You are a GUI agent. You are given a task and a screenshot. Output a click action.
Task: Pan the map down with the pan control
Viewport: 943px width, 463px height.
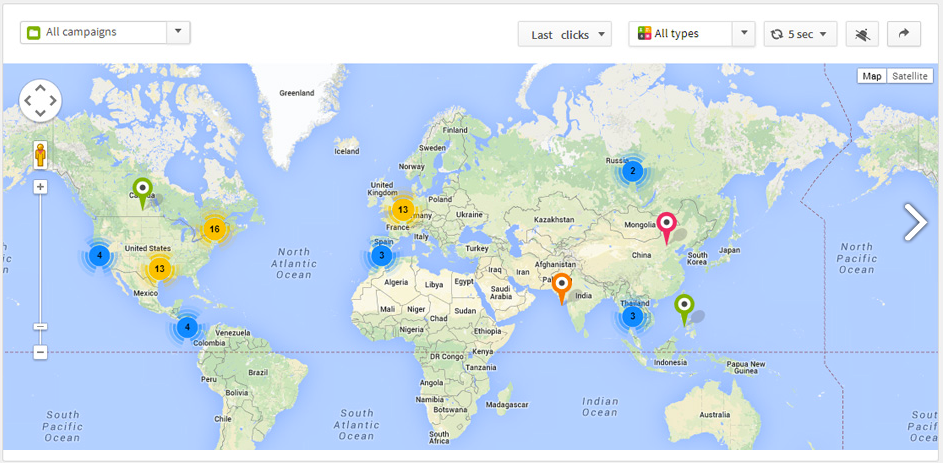coord(40,112)
